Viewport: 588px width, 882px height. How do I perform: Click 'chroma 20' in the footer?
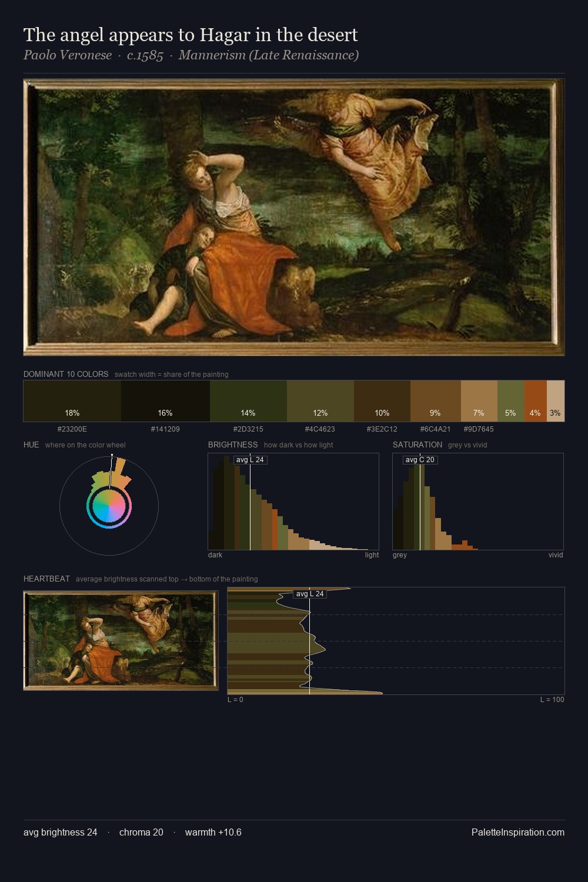pyautogui.click(x=141, y=832)
